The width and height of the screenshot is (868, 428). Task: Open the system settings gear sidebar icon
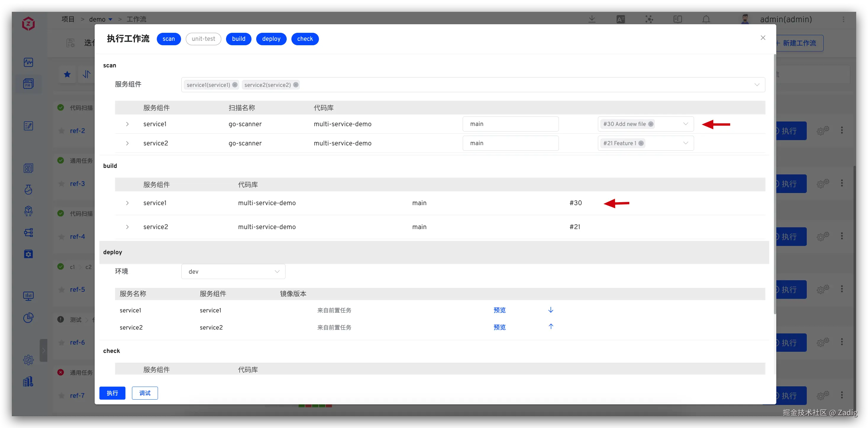click(x=28, y=360)
